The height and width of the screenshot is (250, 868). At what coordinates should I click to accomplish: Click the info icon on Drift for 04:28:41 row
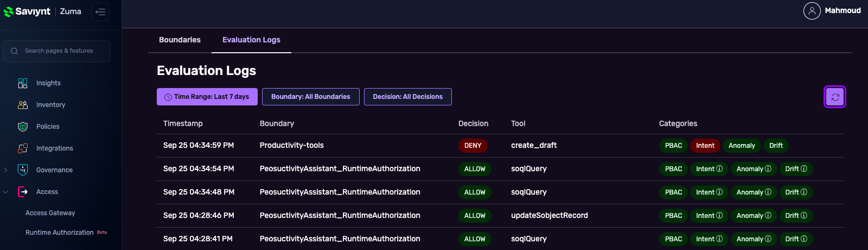coord(804,239)
